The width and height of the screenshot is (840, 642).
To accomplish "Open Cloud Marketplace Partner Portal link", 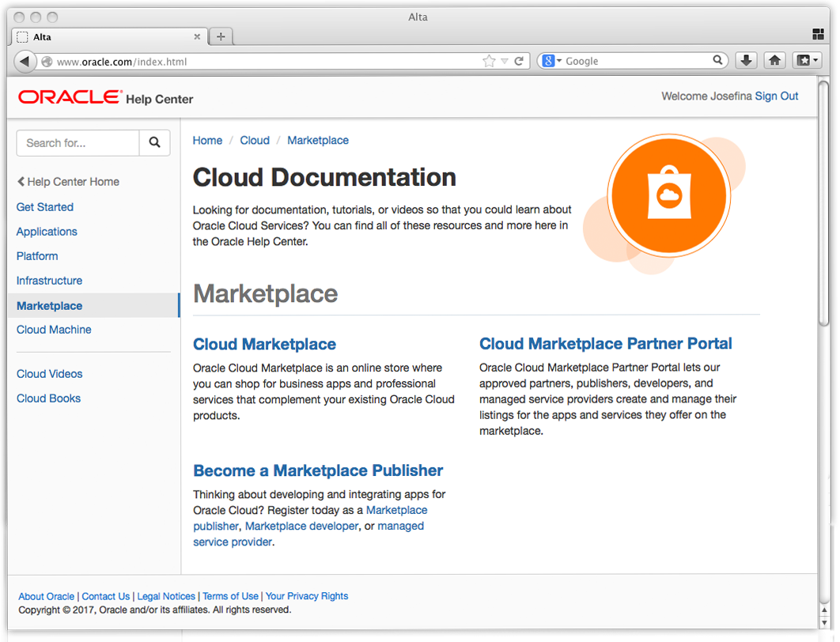I will click(605, 344).
